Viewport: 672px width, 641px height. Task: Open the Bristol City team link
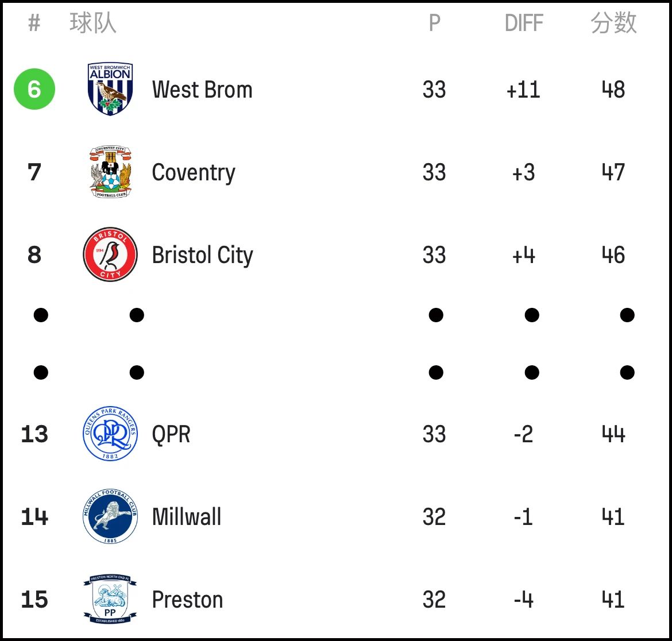(x=202, y=256)
